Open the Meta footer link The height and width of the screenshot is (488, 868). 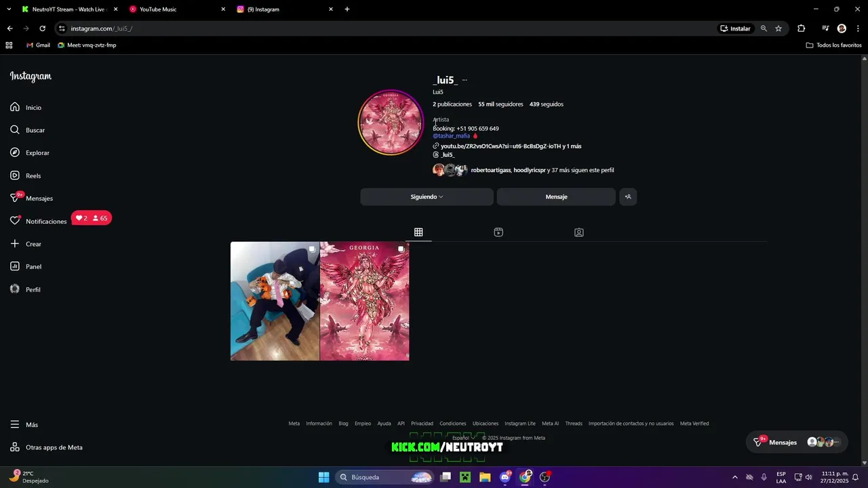point(294,424)
